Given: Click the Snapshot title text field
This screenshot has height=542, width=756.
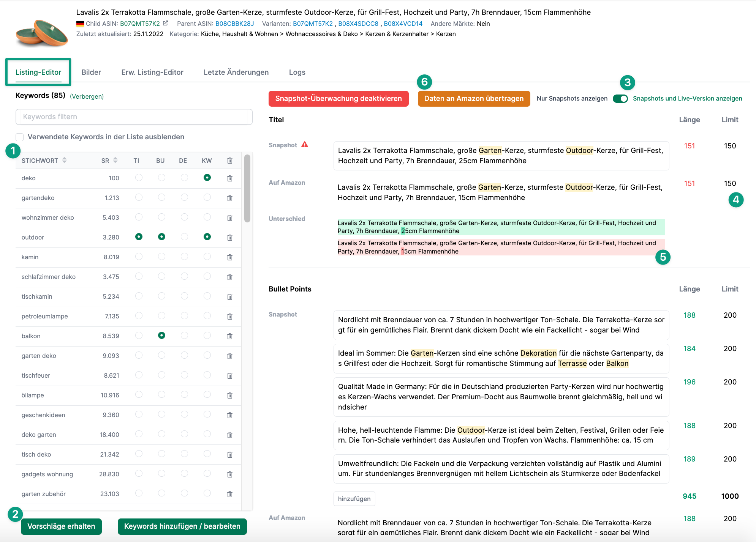Looking at the screenshot, I should click(x=501, y=156).
